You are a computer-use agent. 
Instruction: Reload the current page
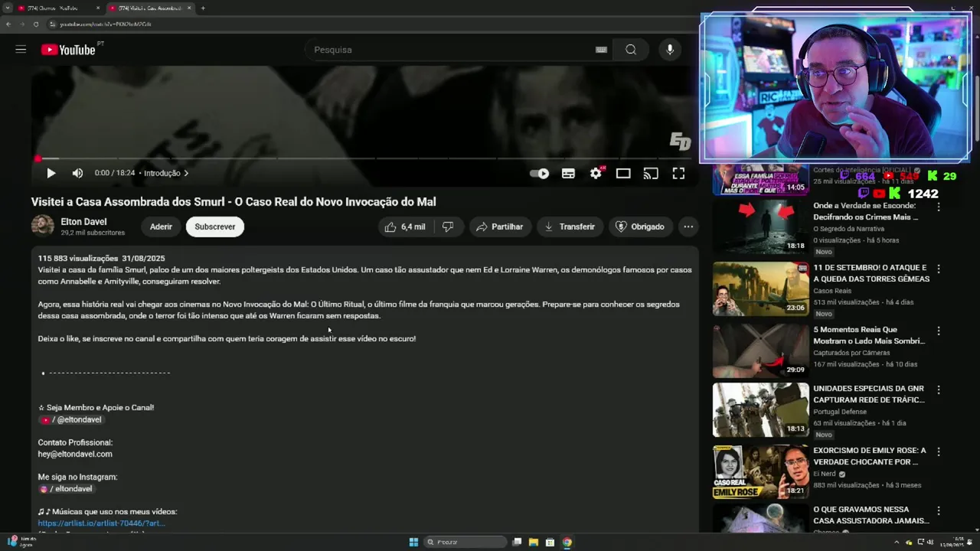coord(36,24)
